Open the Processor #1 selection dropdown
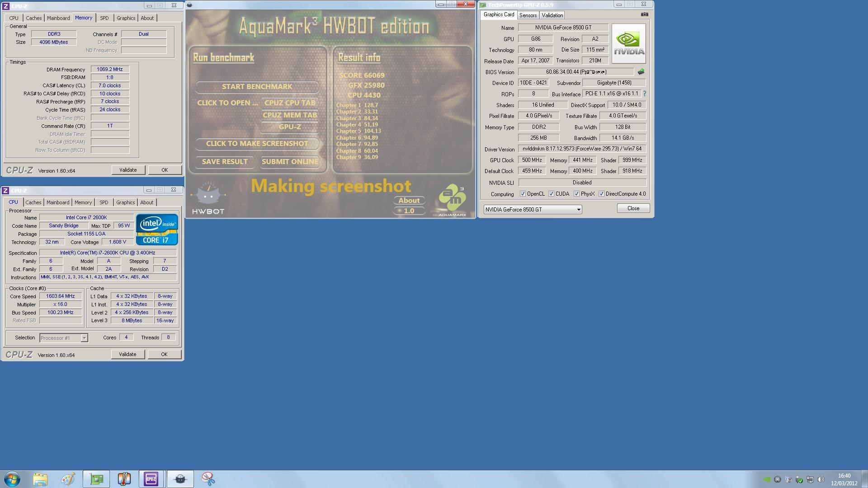 [64, 338]
